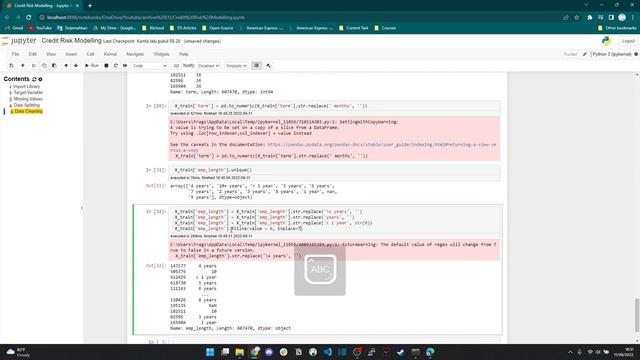Open the Notify Disabled dropdown

pos(209,66)
